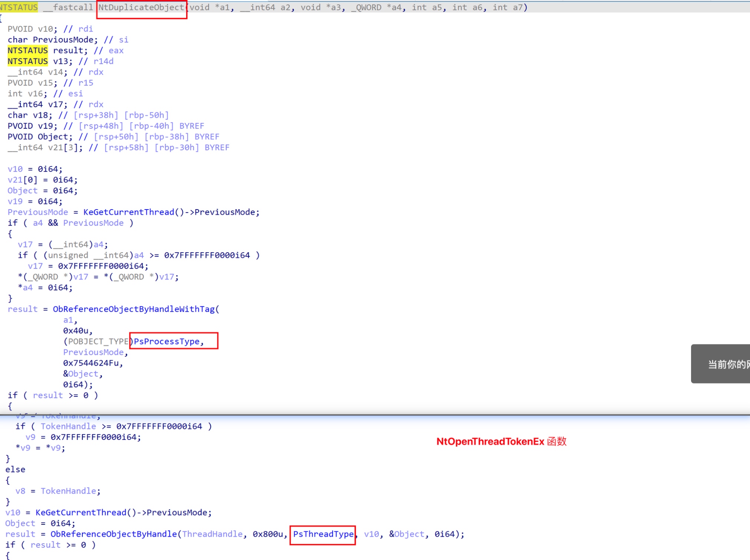The image size is (750, 560).
Task: Select the 0x7544624Fu tag constant
Action: coord(91,363)
